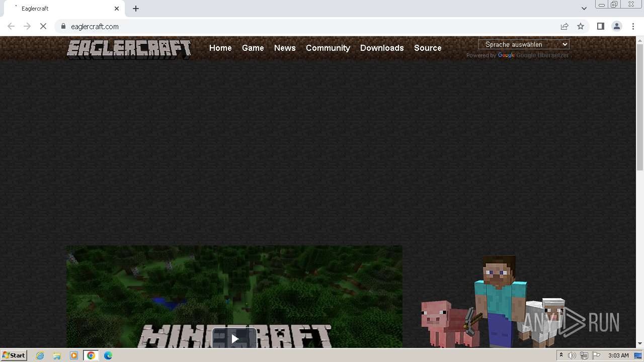Click the Minecraft video thumbnail

coord(234,297)
